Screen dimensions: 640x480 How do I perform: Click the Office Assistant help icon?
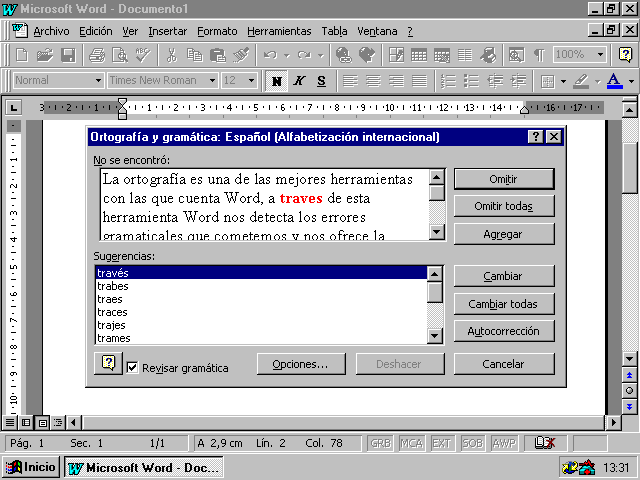point(625,55)
